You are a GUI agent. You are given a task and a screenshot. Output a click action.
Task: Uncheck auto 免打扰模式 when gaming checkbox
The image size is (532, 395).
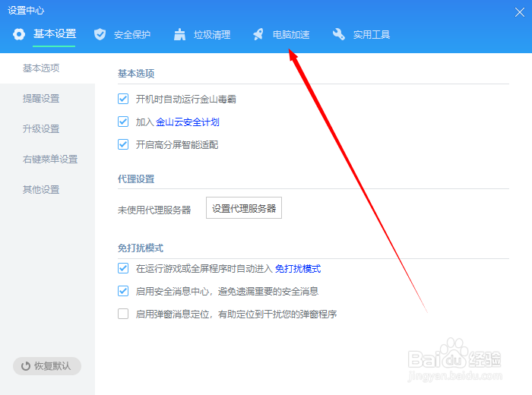click(x=123, y=269)
